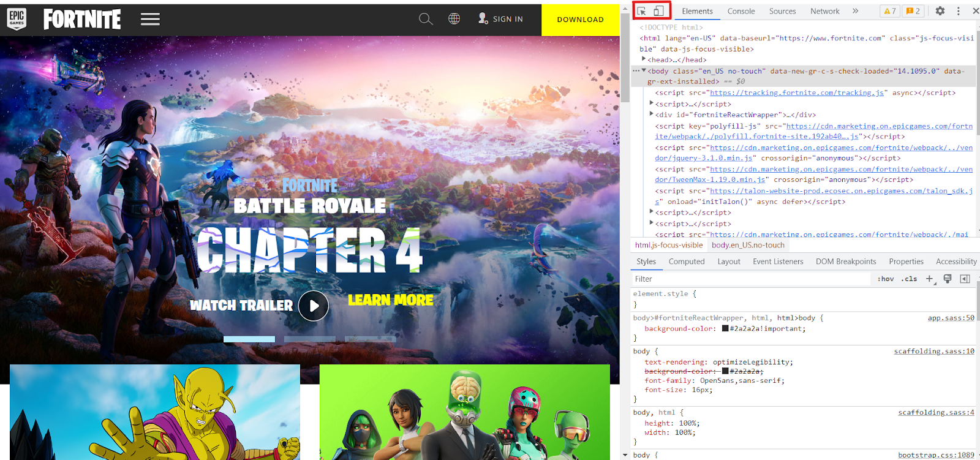Select html.js-focus-visible breadcrumb
Viewport: 980px width, 460px height.
click(x=669, y=245)
